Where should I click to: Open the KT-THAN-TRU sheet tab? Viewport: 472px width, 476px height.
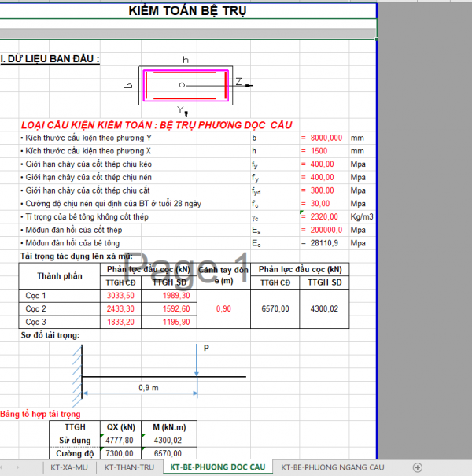130,467
